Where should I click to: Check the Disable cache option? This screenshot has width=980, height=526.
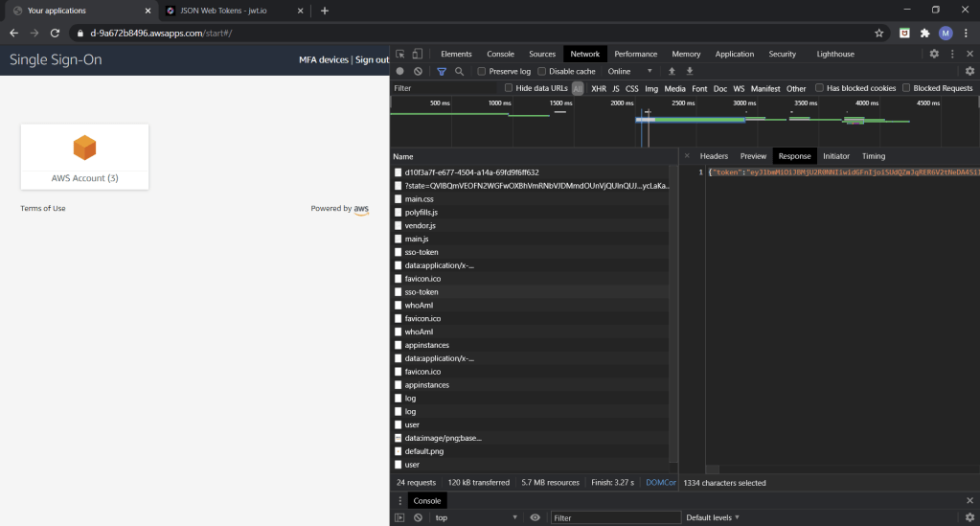coord(542,72)
